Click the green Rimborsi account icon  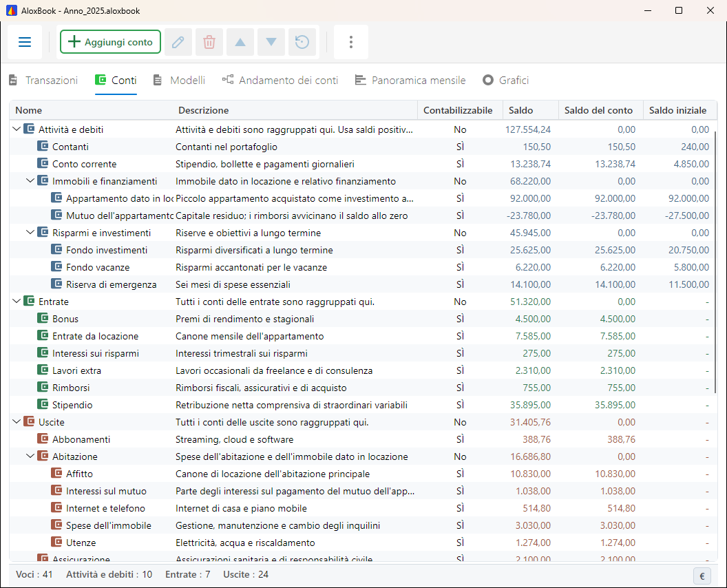click(43, 388)
